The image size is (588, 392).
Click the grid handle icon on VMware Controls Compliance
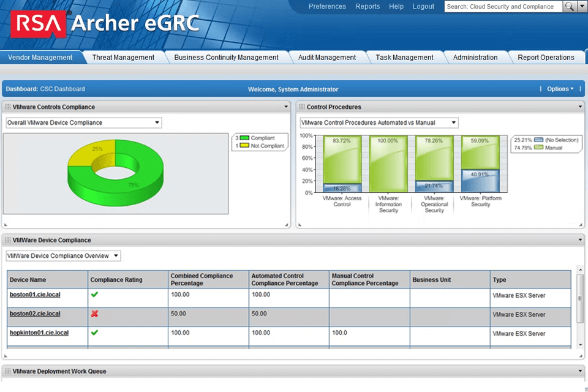pyautogui.click(x=8, y=106)
